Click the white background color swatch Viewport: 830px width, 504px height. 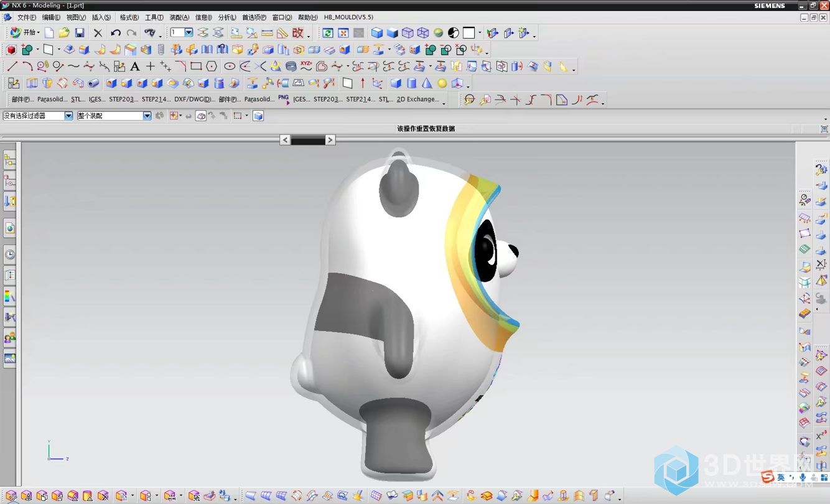[x=469, y=33]
